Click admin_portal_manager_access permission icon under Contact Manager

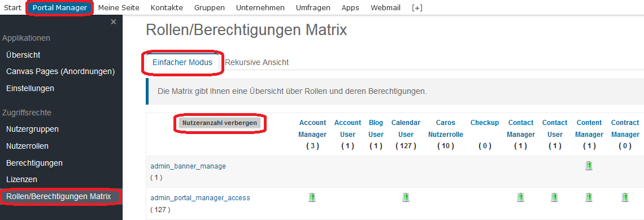pos(520,197)
